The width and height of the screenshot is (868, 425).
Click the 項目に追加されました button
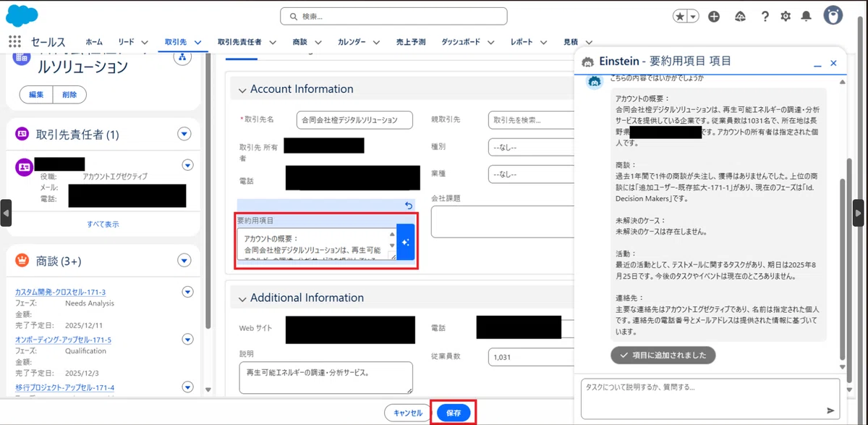click(x=663, y=355)
